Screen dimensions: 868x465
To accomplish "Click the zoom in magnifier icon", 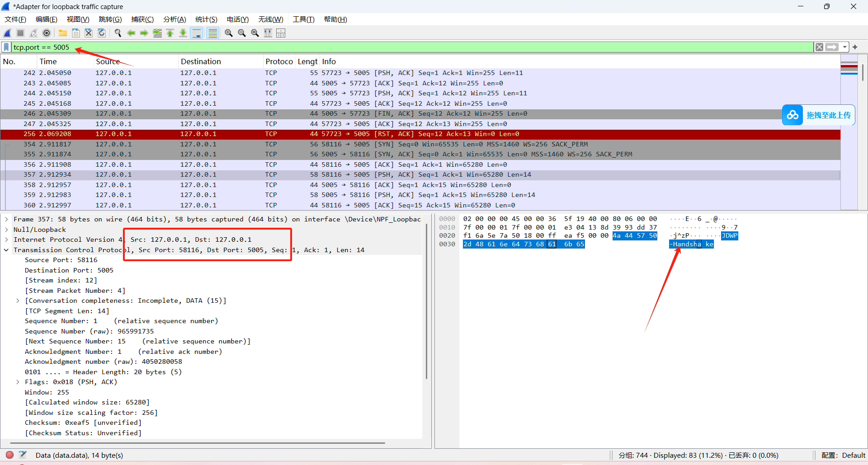I will pos(229,33).
